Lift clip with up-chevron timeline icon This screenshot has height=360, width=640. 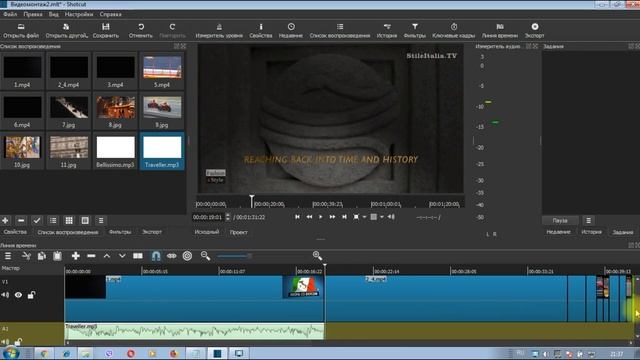(107, 256)
